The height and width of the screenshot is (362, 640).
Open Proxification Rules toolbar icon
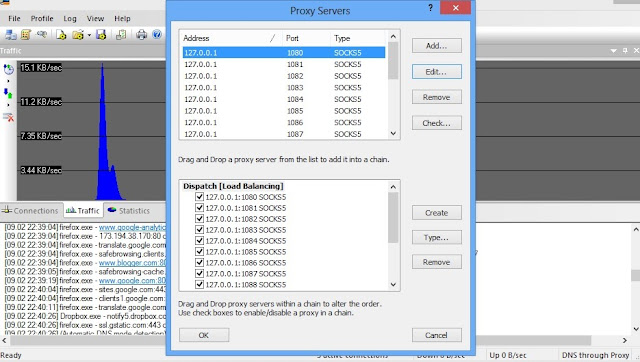tap(26, 35)
